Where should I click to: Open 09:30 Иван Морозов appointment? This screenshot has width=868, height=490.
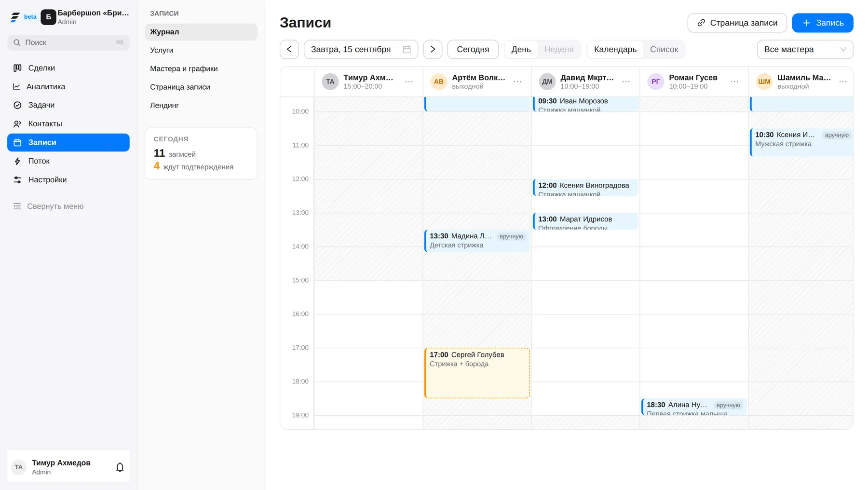tap(585, 104)
